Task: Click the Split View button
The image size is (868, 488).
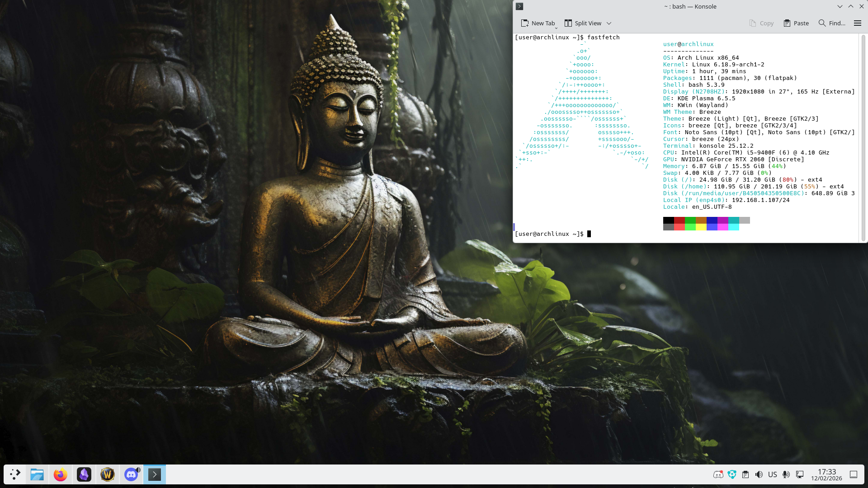Action: [x=583, y=23]
